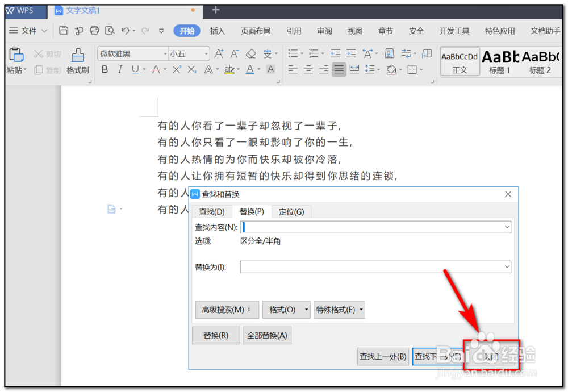Clear formatting with eraser icon

click(x=250, y=54)
